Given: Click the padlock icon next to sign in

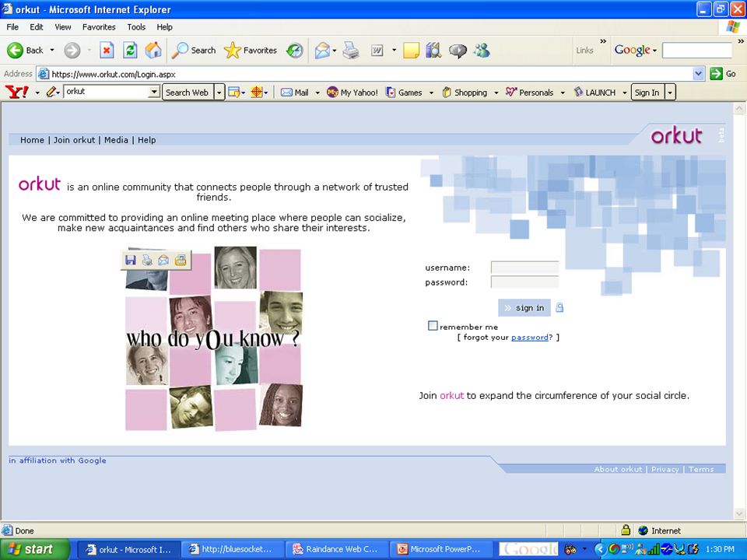Looking at the screenshot, I should 559,308.
